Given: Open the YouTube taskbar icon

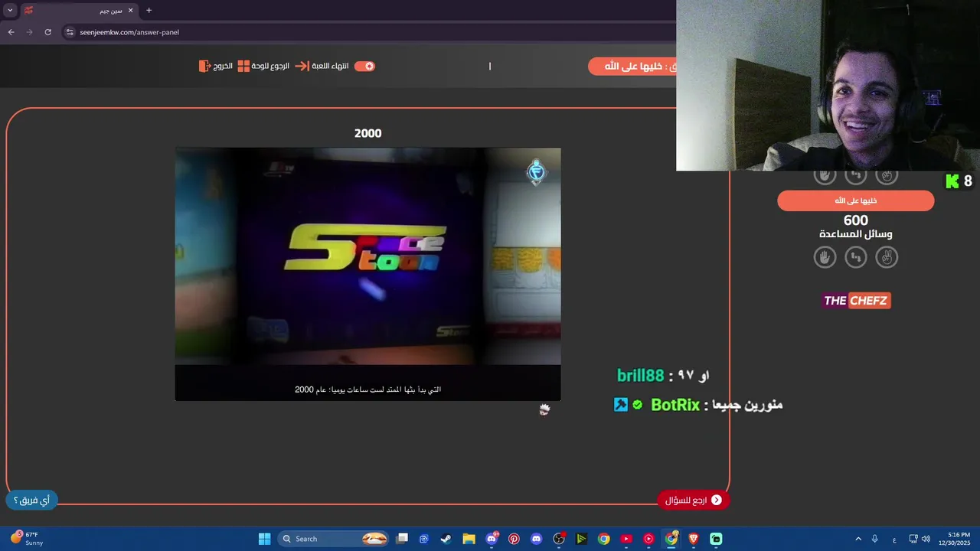Looking at the screenshot, I should pos(626,539).
